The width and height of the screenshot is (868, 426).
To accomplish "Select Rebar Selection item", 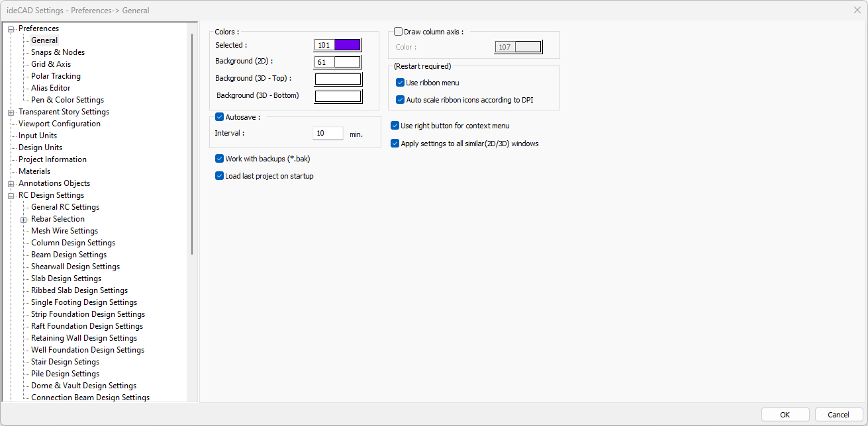I will click(58, 219).
